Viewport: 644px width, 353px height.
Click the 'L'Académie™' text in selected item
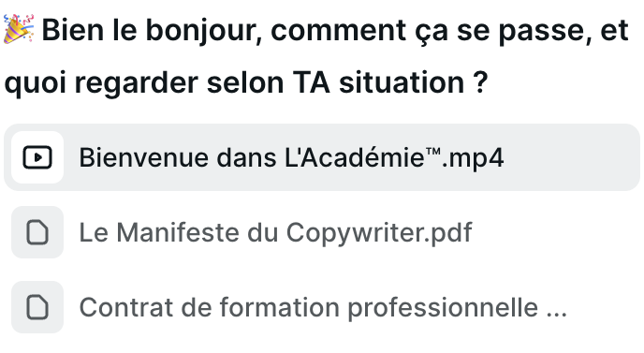coord(362,158)
